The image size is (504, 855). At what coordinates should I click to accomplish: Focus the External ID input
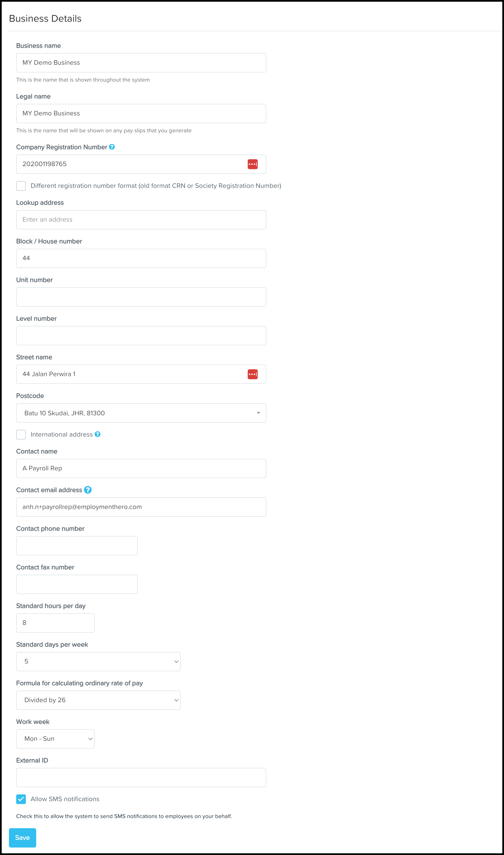[x=141, y=777]
